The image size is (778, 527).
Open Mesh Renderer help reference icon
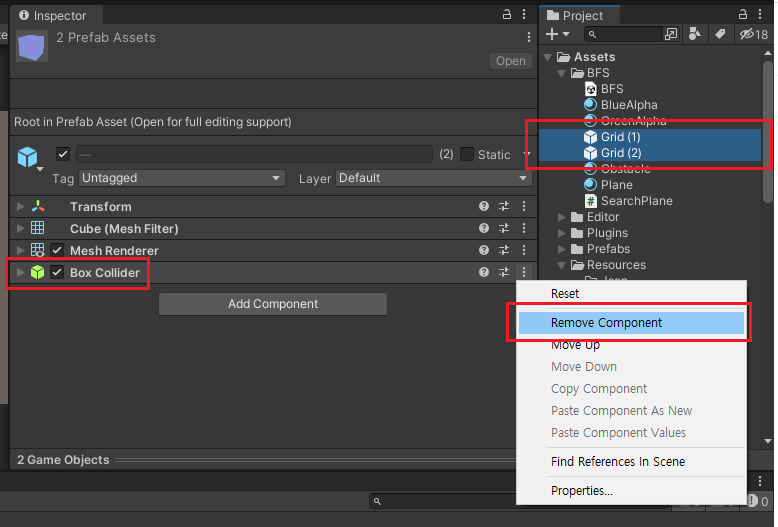click(484, 250)
